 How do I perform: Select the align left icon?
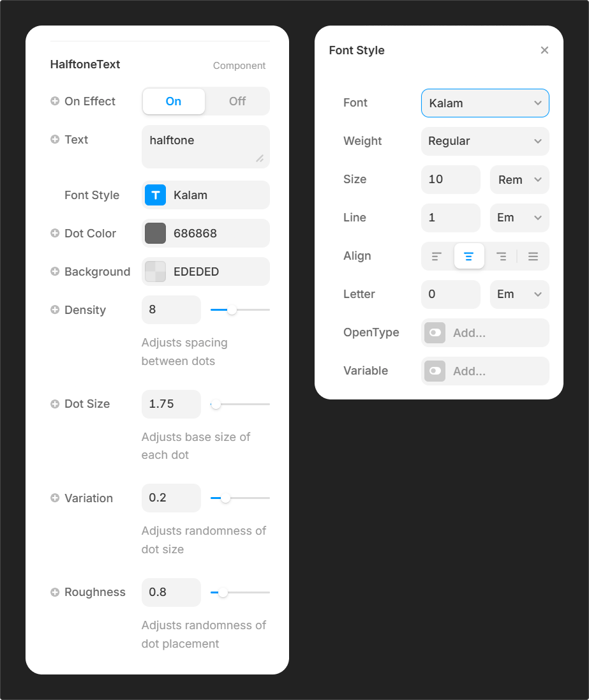[436, 257]
